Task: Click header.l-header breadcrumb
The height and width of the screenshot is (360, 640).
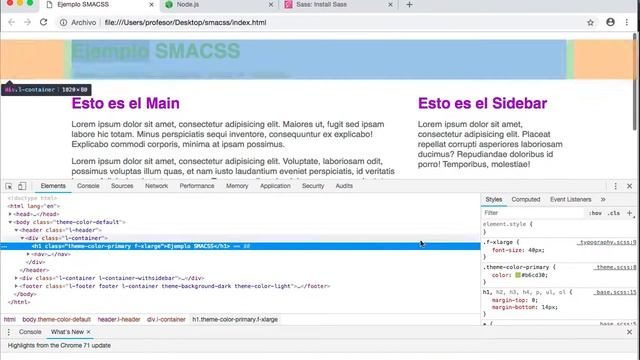Action: click(119, 320)
